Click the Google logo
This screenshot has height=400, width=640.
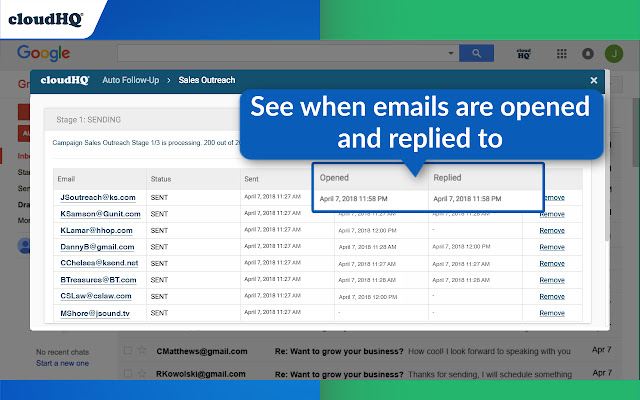(43, 53)
